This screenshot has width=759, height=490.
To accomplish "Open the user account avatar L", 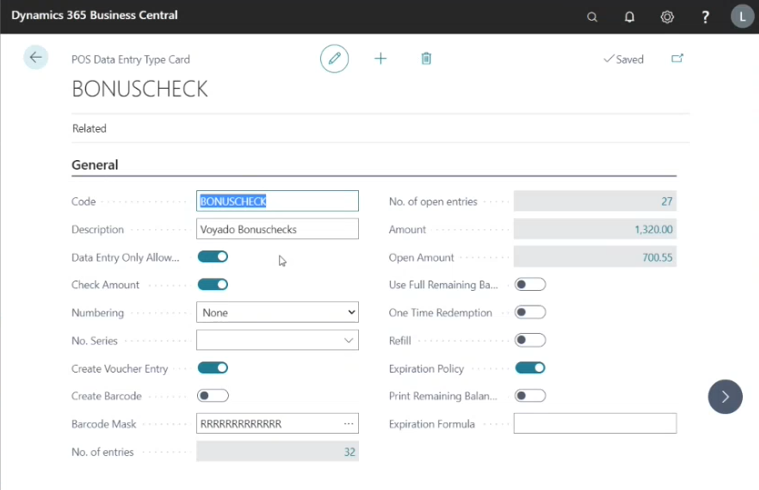I will click(742, 17).
